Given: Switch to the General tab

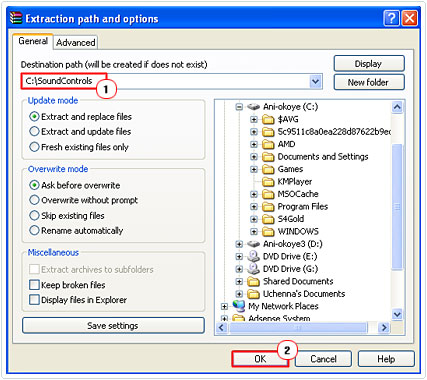Looking at the screenshot, I should 33,41.
